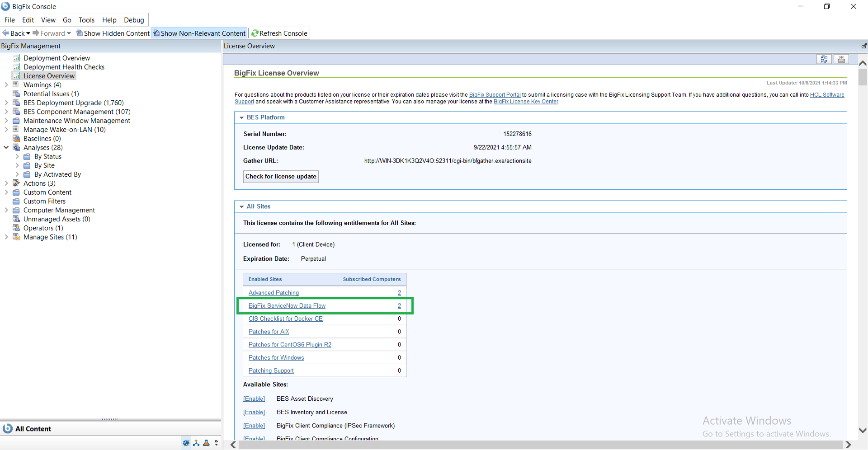Collapse the BES Platform section
868x450 pixels.
[x=241, y=117]
